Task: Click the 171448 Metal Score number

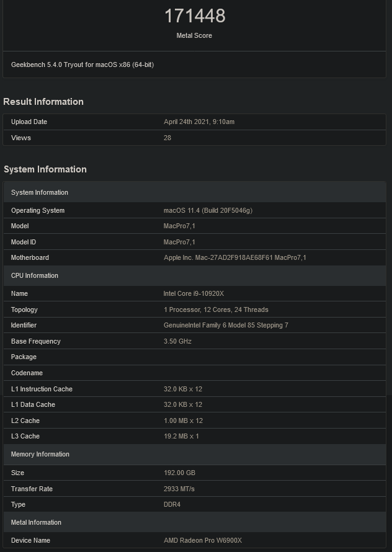Action: (194, 16)
